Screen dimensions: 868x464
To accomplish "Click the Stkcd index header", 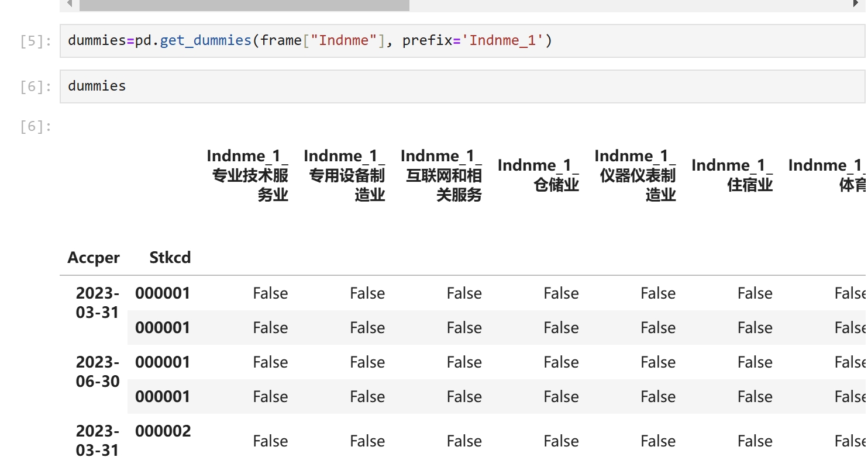I will point(170,258).
